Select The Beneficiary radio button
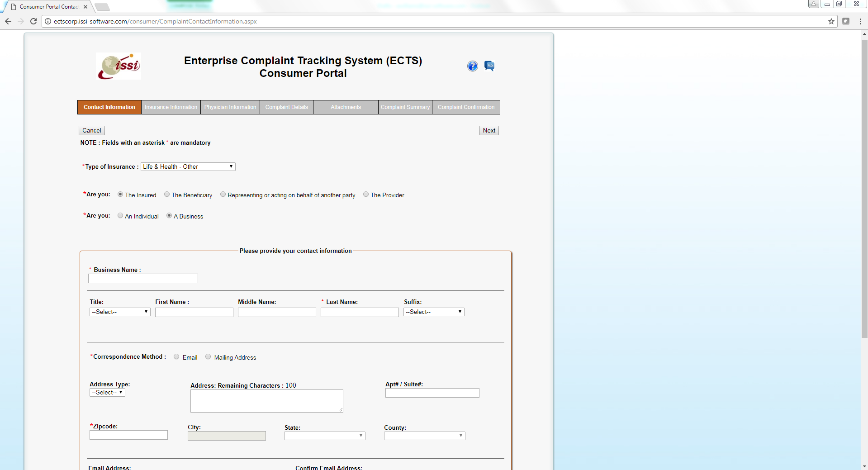This screenshot has width=868, height=470. pos(167,195)
